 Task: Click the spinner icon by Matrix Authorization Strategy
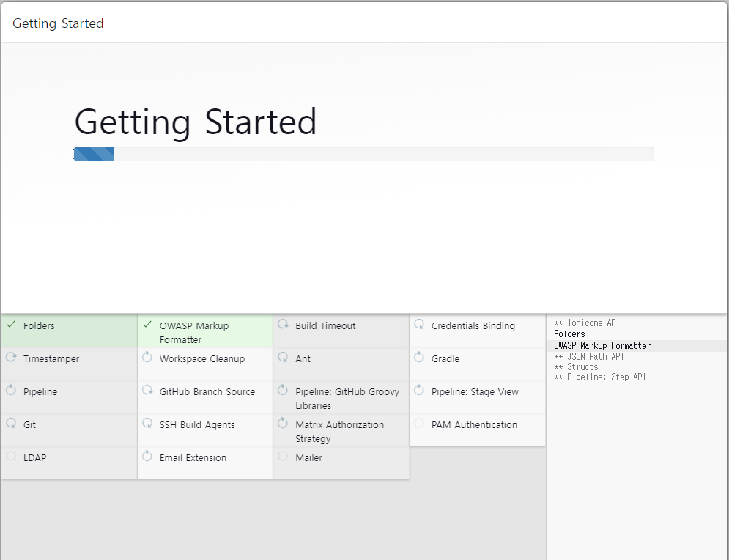coord(283,423)
